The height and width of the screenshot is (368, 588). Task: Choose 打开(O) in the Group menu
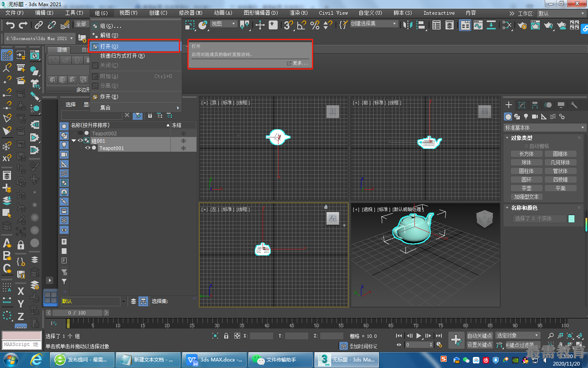[x=135, y=46]
